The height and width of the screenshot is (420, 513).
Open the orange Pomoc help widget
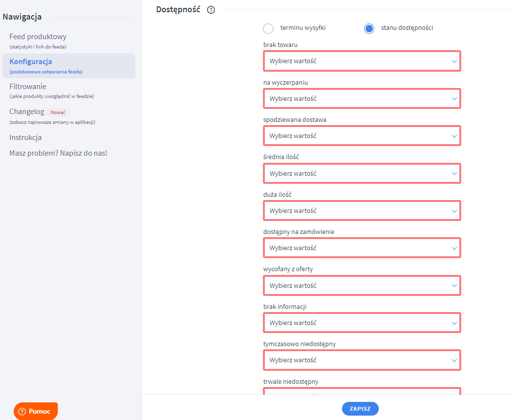click(36, 411)
